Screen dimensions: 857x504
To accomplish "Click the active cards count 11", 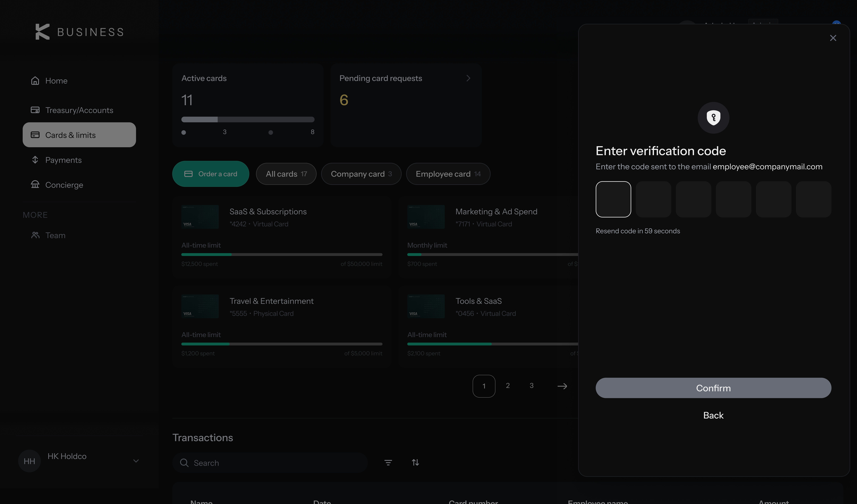I will 187,100.
